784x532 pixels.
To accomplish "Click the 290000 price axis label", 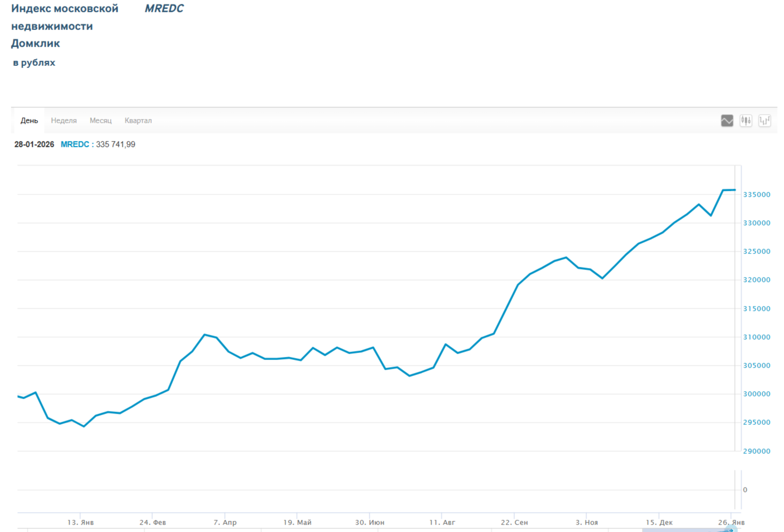I will pyautogui.click(x=756, y=451).
